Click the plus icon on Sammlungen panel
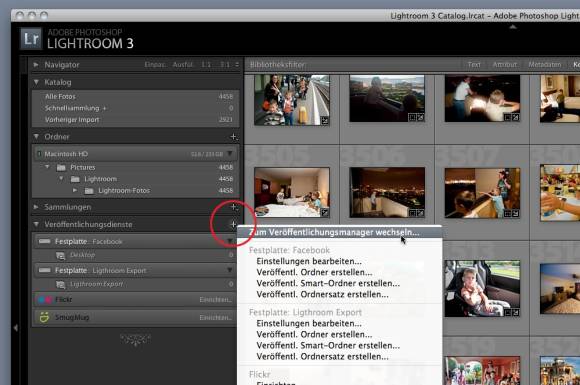Image resolution: width=580 pixels, height=385 pixels. click(233, 207)
